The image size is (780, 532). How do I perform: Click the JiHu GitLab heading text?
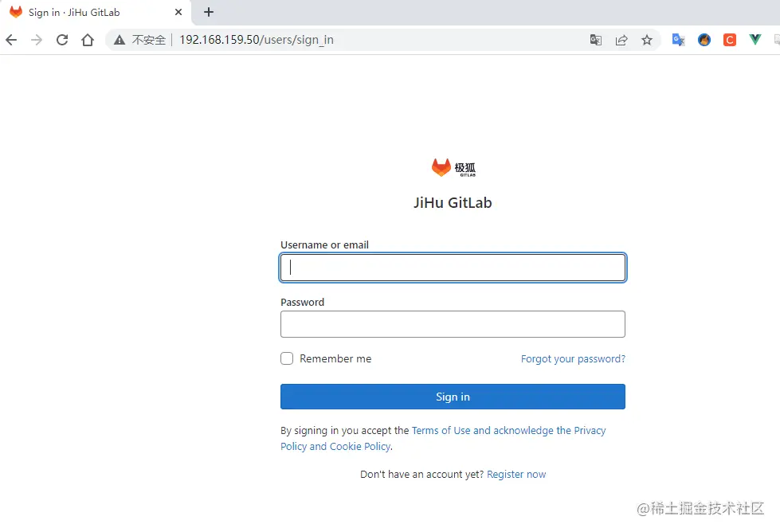tap(453, 203)
